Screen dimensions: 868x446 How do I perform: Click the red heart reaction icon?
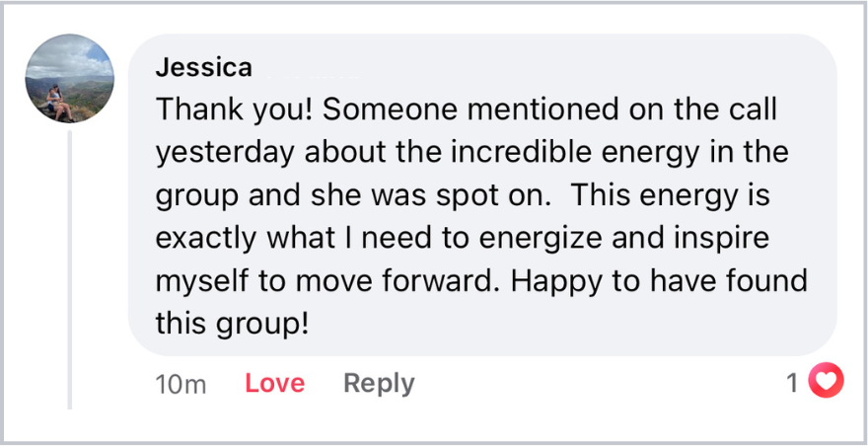pyautogui.click(x=826, y=381)
